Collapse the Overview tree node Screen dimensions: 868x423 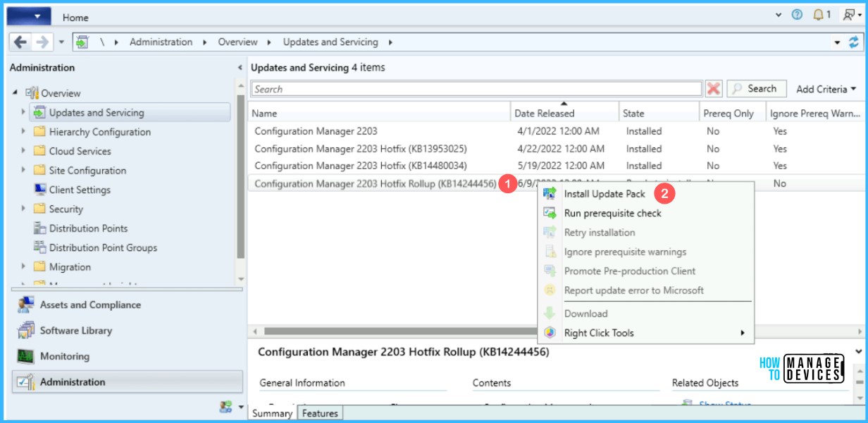(x=15, y=93)
